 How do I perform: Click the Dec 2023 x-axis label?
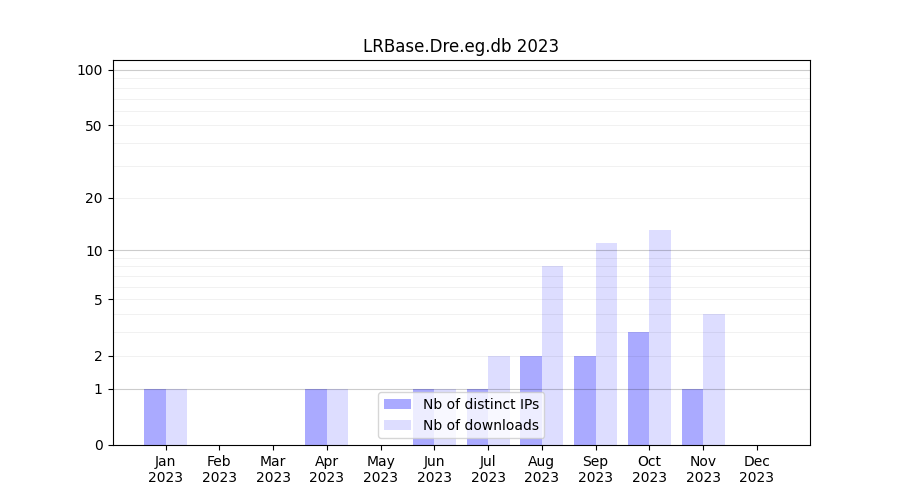[757, 469]
